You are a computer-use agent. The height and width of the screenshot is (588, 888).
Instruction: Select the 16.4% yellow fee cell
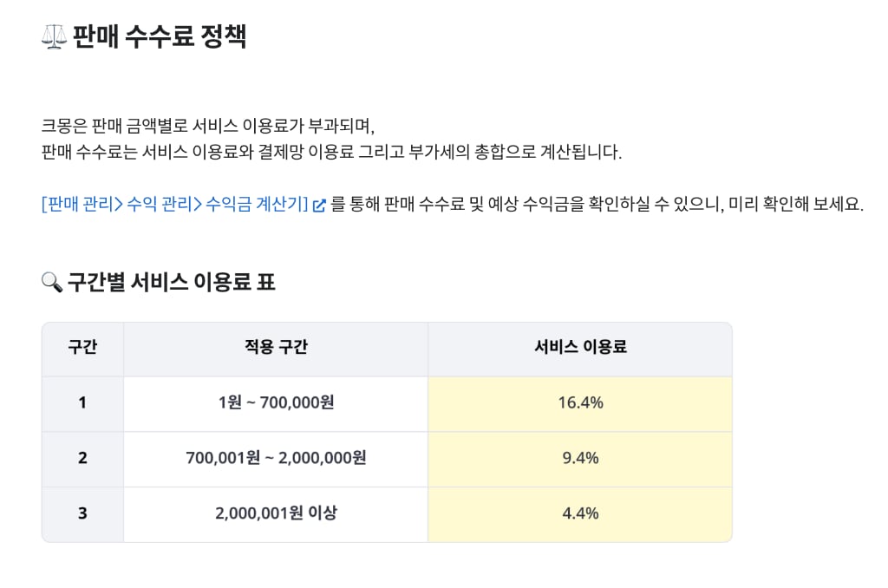click(x=580, y=404)
